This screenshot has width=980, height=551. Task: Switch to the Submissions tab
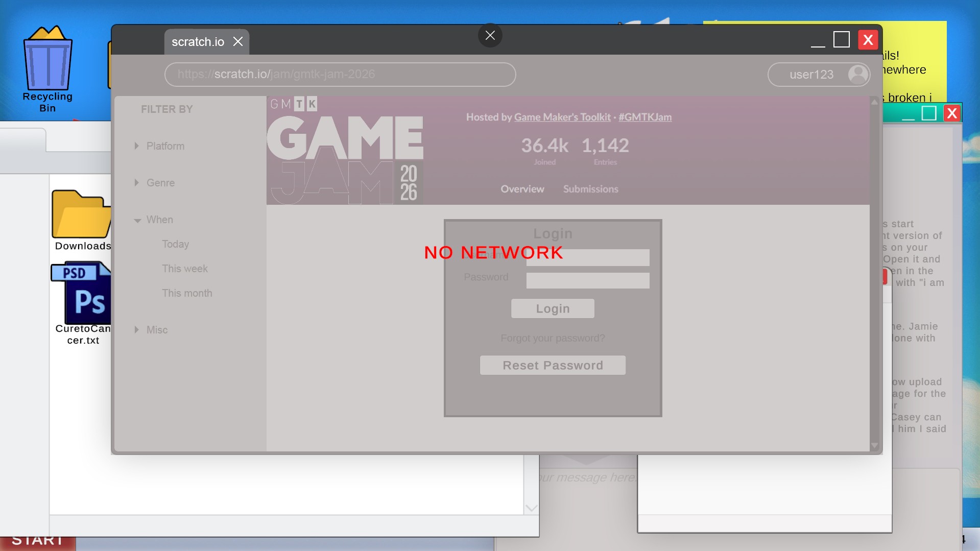(591, 189)
